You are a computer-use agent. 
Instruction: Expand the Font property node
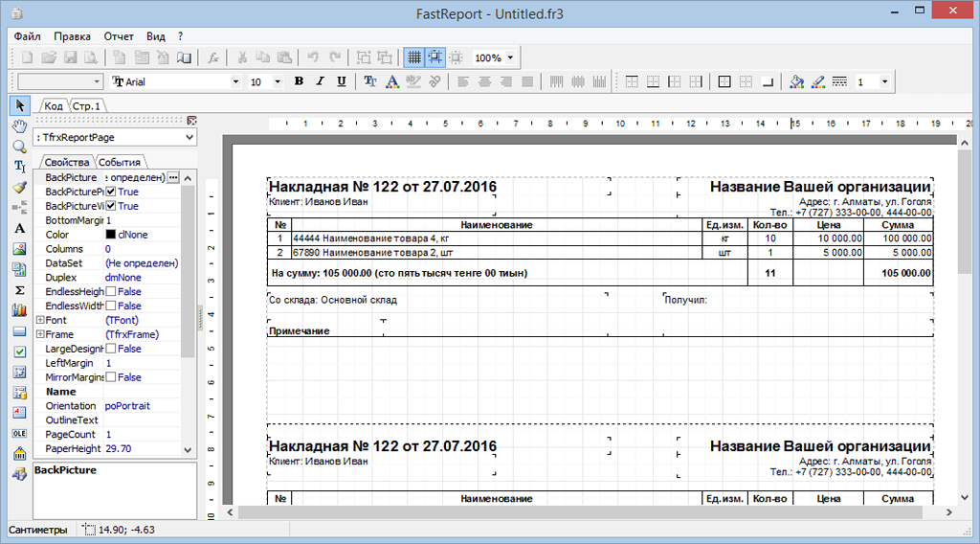pyautogui.click(x=39, y=320)
